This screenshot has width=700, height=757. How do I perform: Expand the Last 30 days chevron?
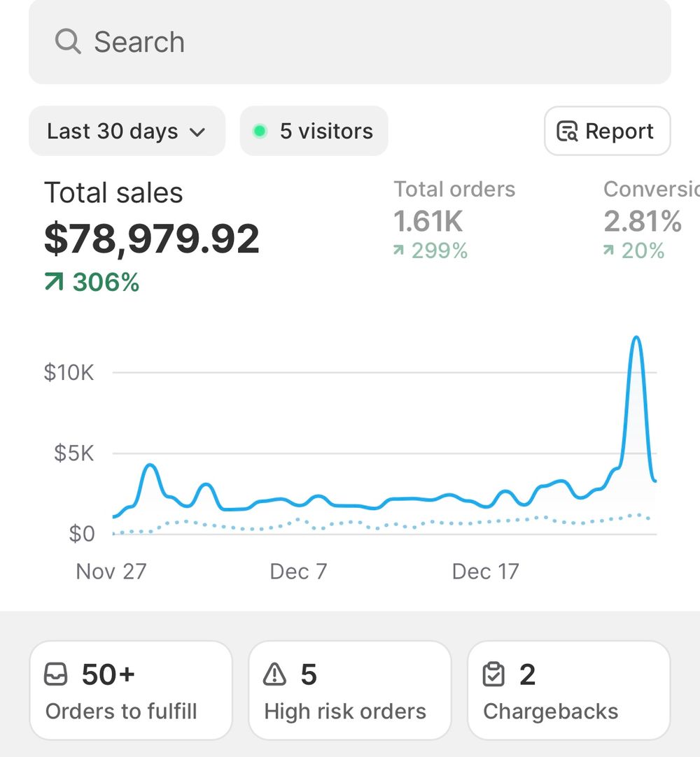click(198, 132)
